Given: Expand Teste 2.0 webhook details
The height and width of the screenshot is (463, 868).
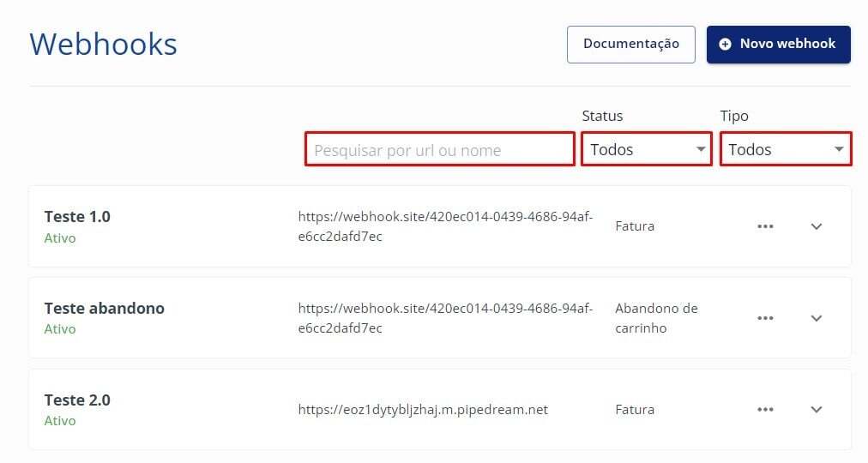Looking at the screenshot, I should click(817, 410).
